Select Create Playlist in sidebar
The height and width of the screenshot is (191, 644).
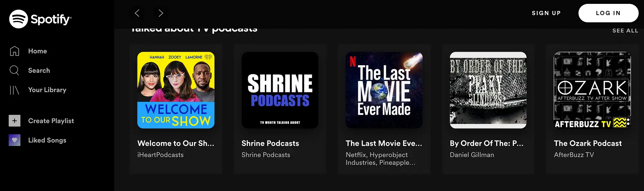pos(51,121)
